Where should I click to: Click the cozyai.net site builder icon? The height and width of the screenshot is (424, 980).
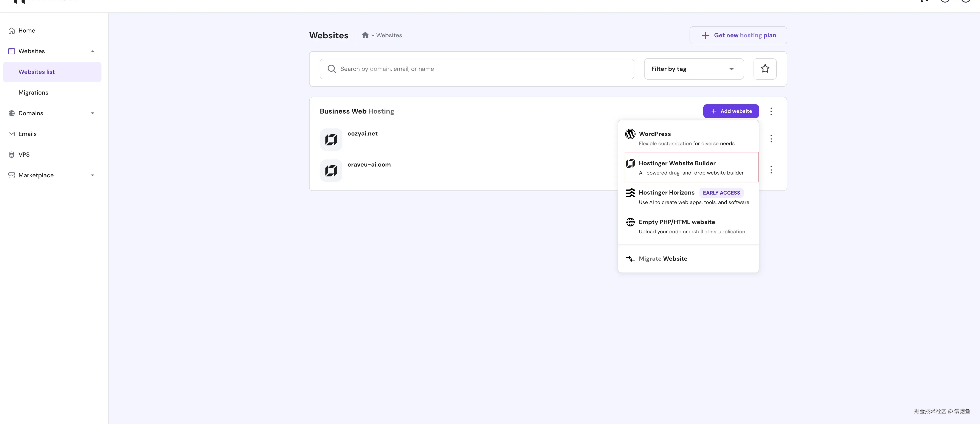point(331,140)
